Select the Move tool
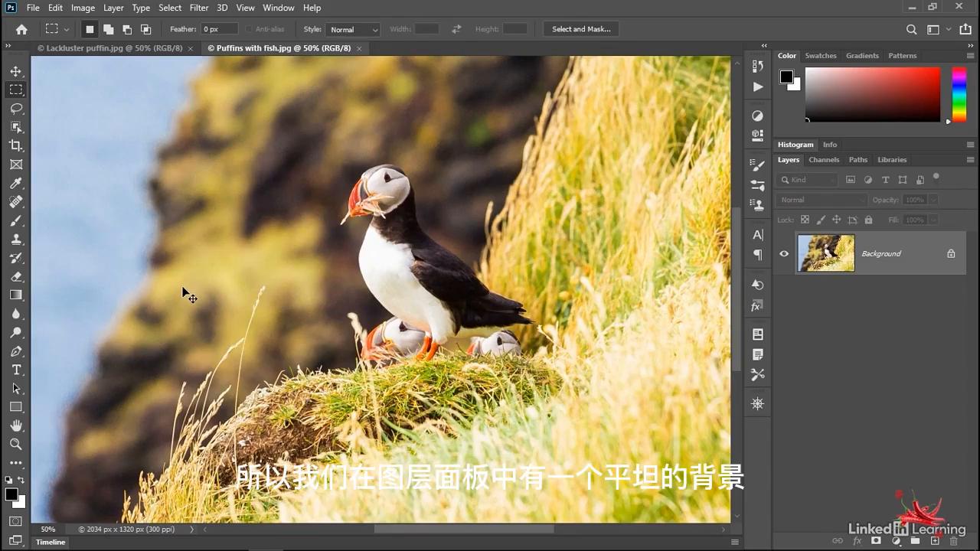Image resolution: width=980 pixels, height=551 pixels. click(x=16, y=71)
